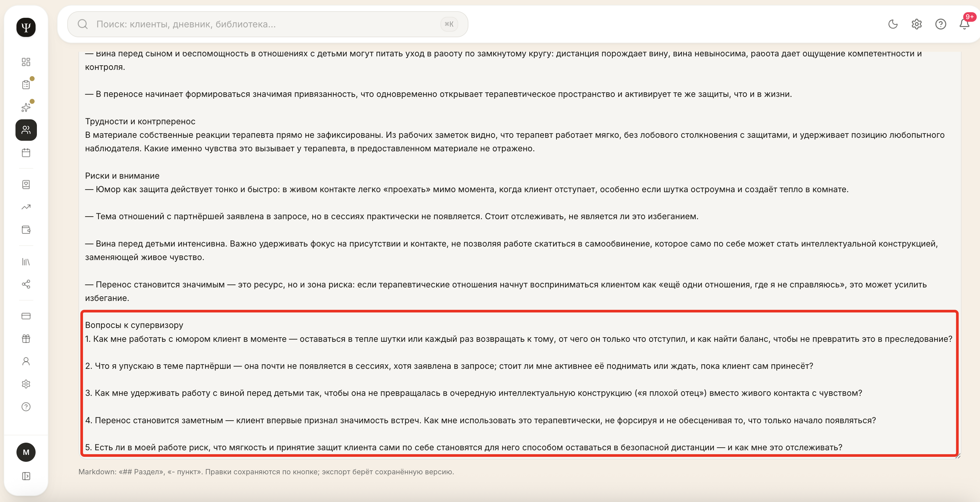
Task: Open the credit card icon in sidebar
Action: [x=26, y=316]
